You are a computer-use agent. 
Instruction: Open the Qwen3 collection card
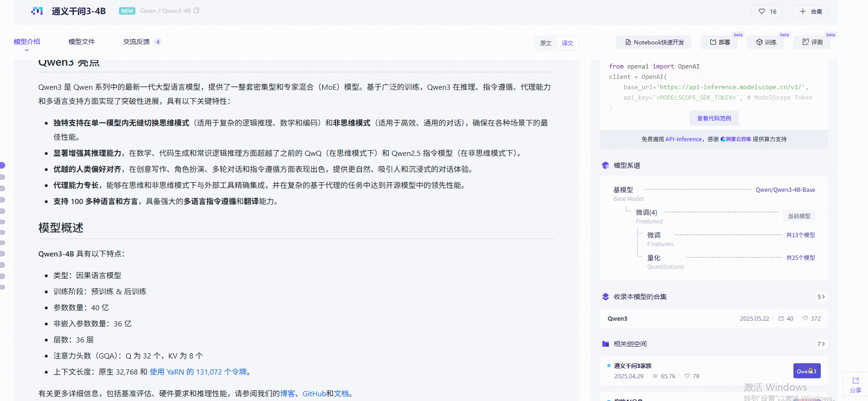(714, 318)
